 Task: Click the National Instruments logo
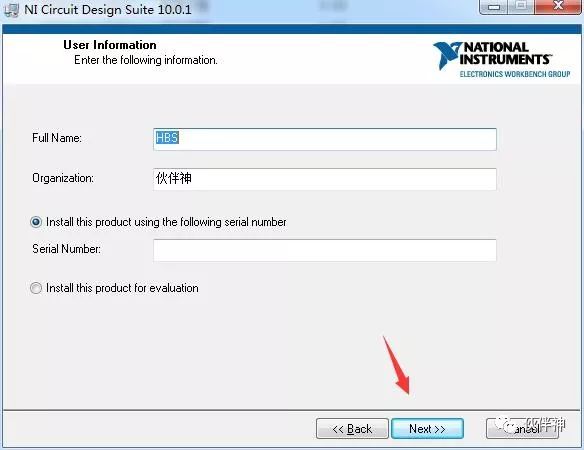501,60
